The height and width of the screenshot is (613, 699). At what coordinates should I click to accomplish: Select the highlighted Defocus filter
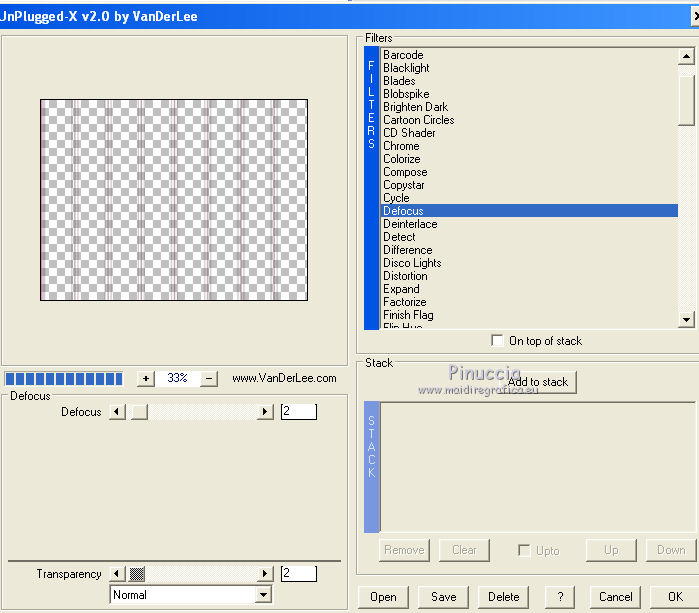(x=530, y=211)
